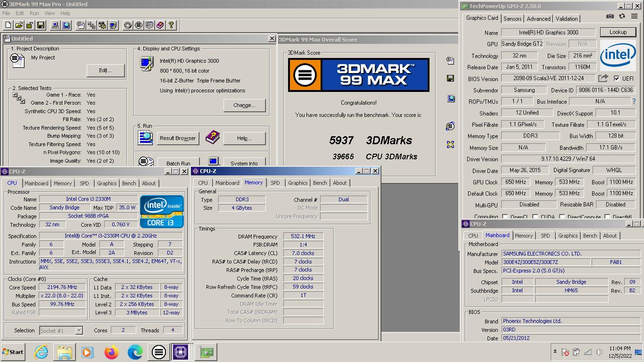Open the Graphics tab in bottom-right CPU-Z
Image resolution: width=644 pixels, height=362 pixels.
(x=568, y=236)
